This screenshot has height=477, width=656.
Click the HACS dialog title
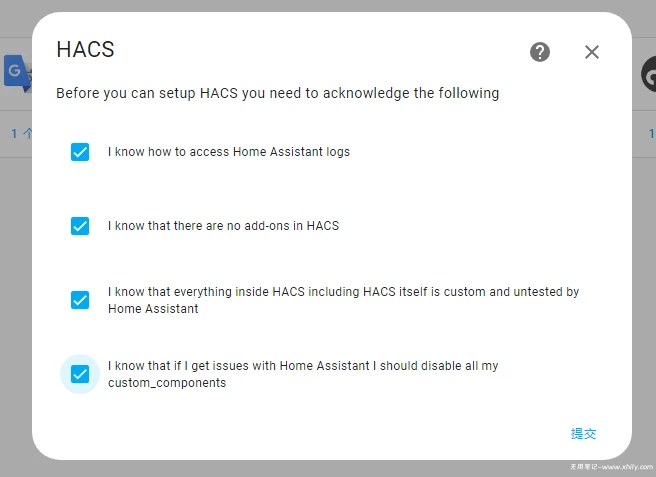click(x=85, y=49)
